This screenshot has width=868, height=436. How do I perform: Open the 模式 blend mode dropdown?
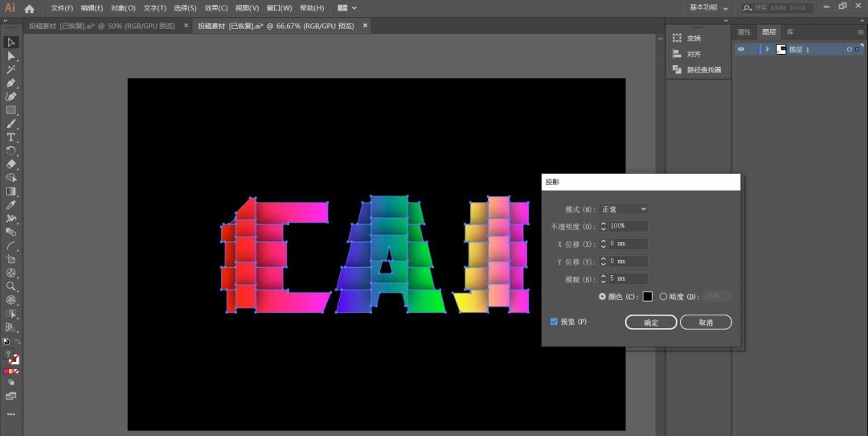click(624, 209)
